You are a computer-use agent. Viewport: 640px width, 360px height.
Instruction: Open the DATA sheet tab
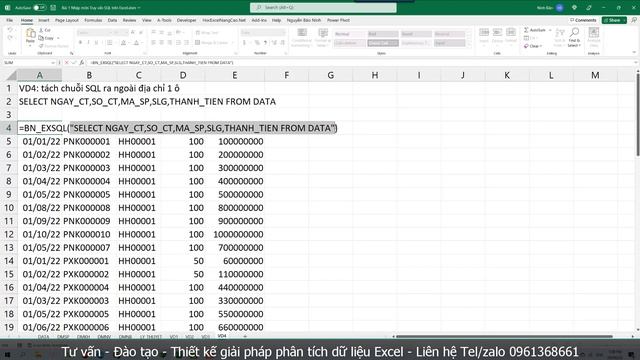pos(43,337)
